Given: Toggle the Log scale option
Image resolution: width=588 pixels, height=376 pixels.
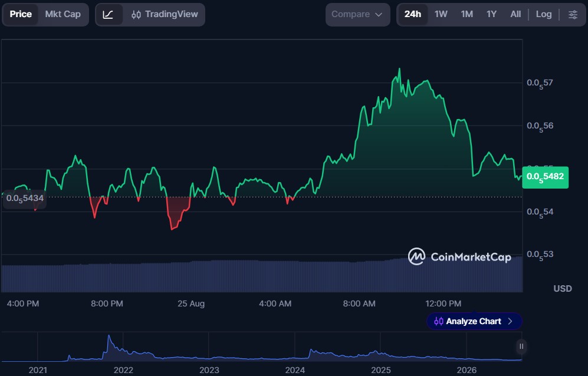Looking at the screenshot, I should 543,15.
